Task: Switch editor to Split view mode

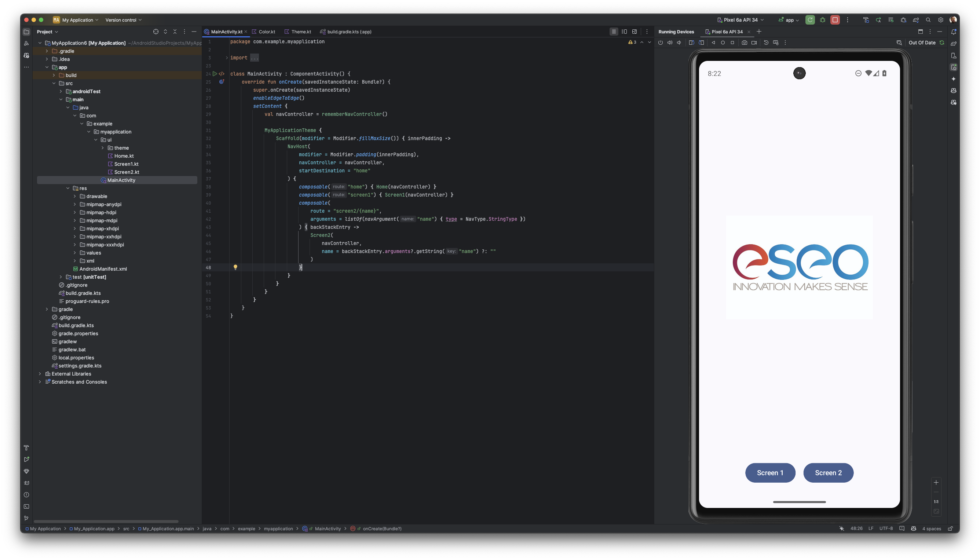Action: click(624, 32)
